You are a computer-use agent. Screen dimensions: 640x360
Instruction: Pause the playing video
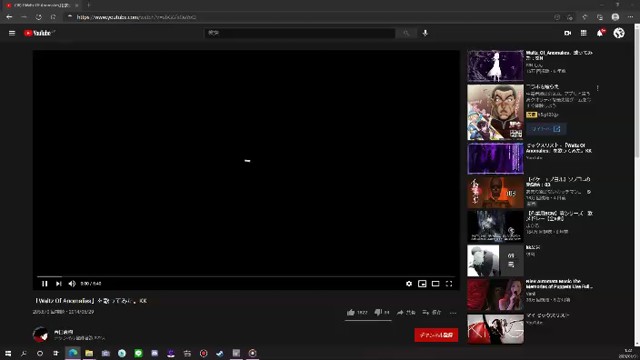[44, 284]
